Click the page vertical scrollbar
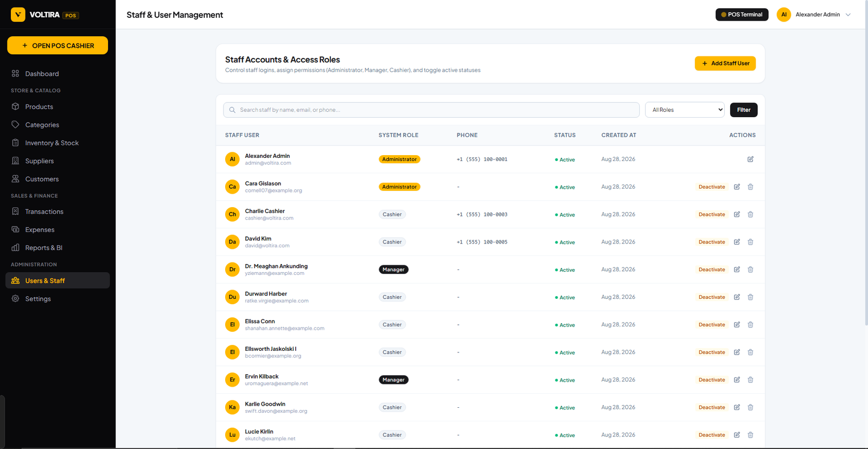The image size is (868, 449). coord(865,163)
